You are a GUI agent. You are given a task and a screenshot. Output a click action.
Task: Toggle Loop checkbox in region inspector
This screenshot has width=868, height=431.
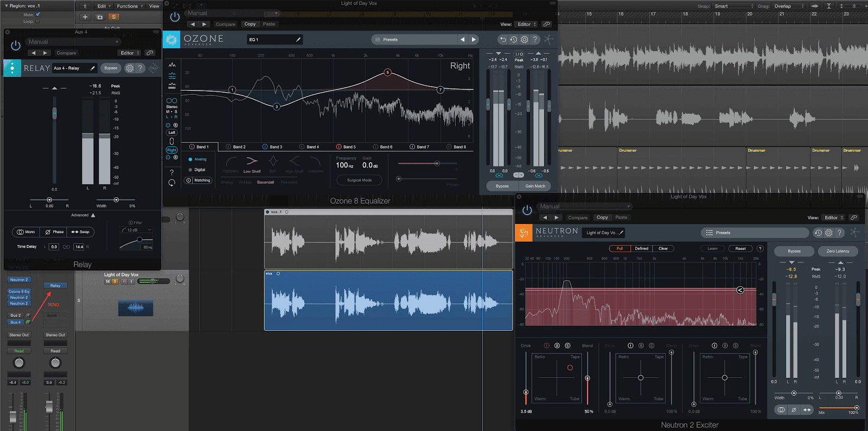pyautogui.click(x=37, y=21)
